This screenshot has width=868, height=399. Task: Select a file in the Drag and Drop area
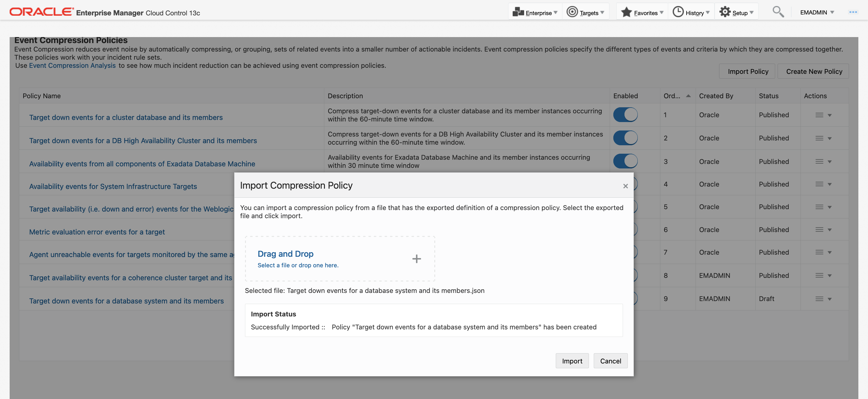point(297,265)
